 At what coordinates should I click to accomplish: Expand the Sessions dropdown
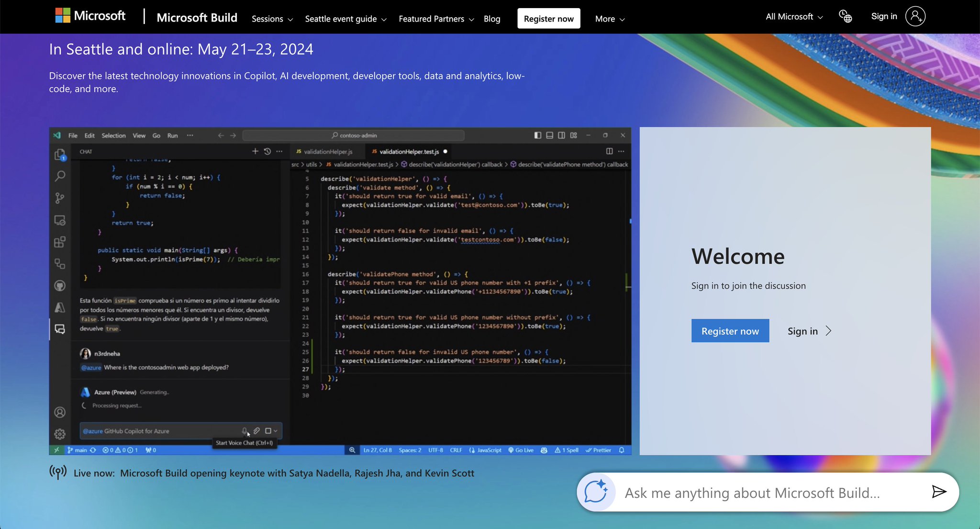(x=272, y=19)
